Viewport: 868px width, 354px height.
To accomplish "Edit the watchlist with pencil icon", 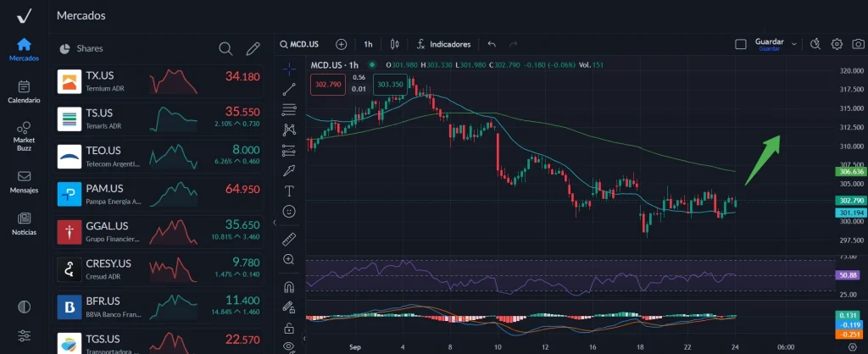I will coord(253,49).
